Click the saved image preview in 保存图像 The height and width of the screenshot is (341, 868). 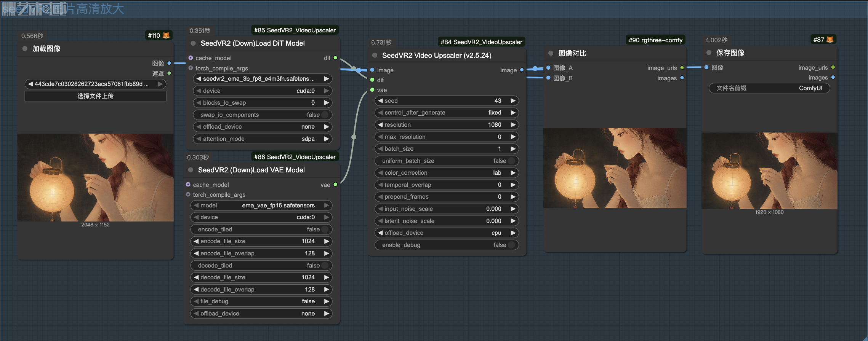[769, 170]
